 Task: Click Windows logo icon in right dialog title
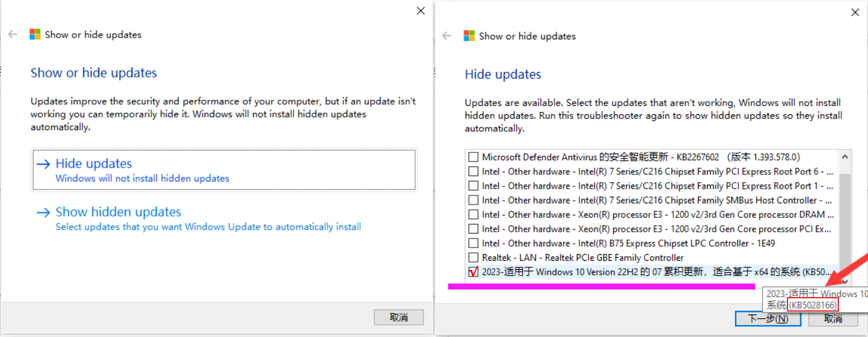tap(469, 36)
